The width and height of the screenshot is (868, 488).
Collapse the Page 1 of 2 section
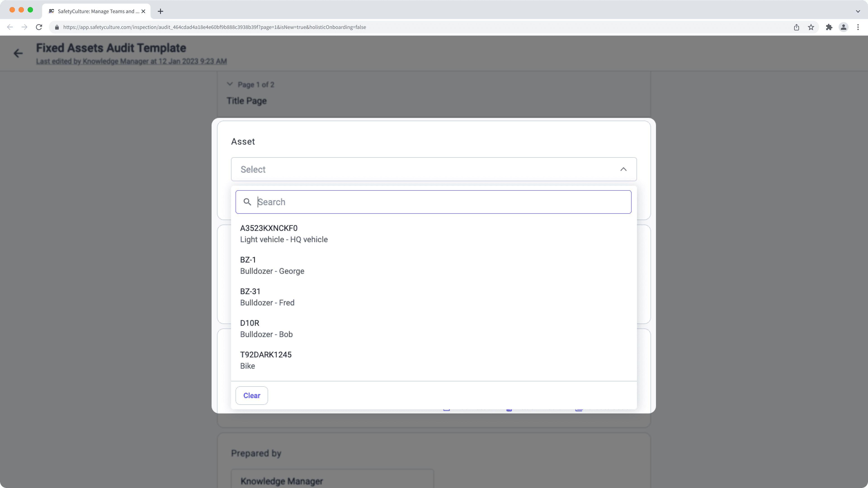230,84
